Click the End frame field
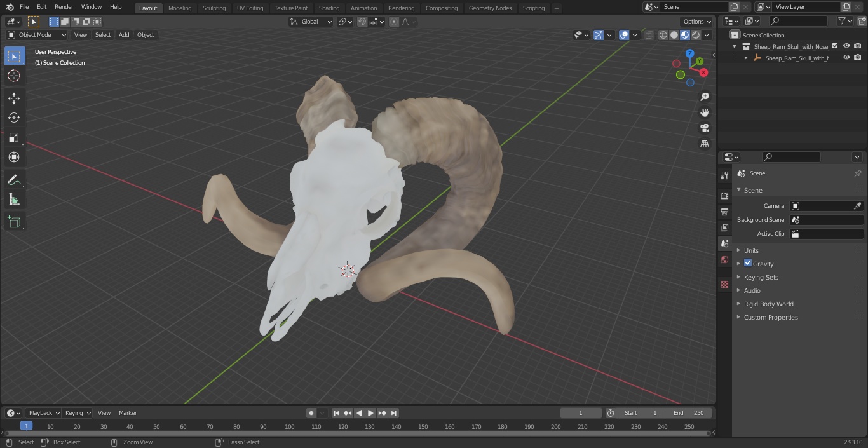The image size is (868, 448). [689, 413]
